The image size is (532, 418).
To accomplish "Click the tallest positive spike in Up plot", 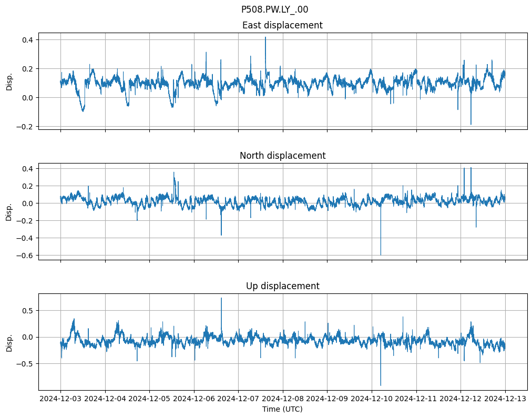I will (x=221, y=299).
